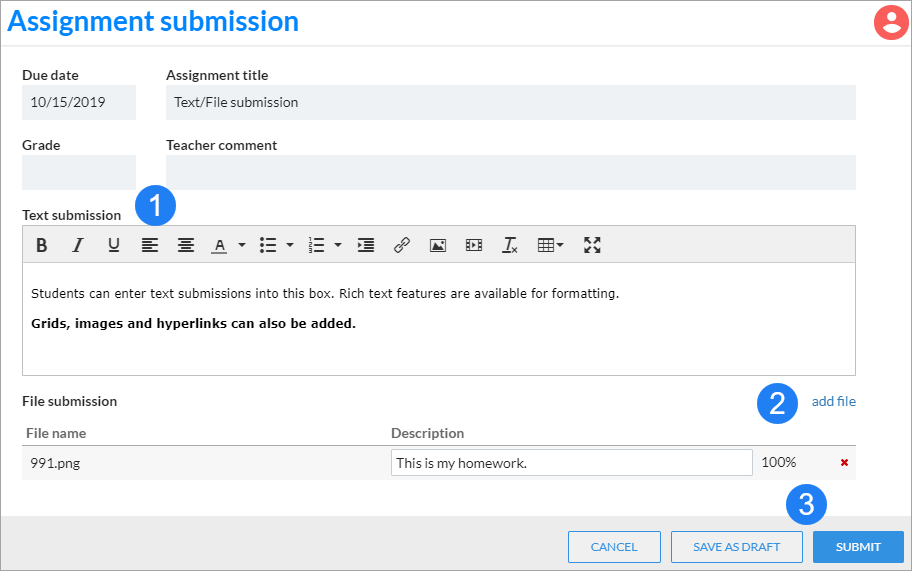Expand bulleted list style options
Viewport: 912px width, 571px height.
(290, 245)
